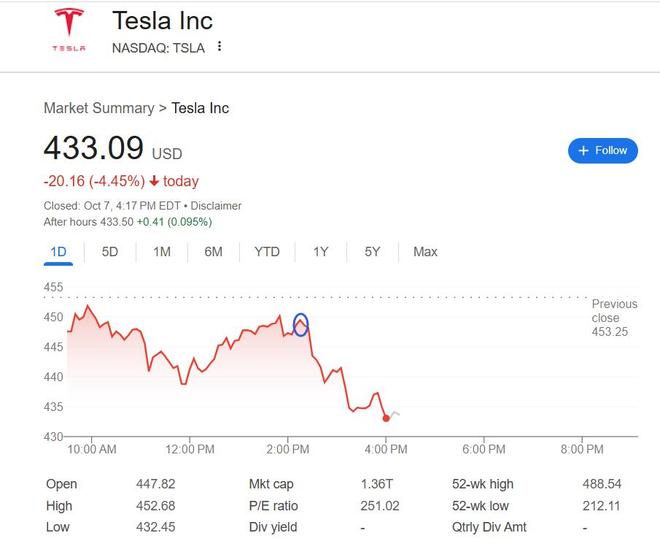Screen dimensions: 660x541
Task: Switch to the 5D chart tab
Action: tap(110, 252)
